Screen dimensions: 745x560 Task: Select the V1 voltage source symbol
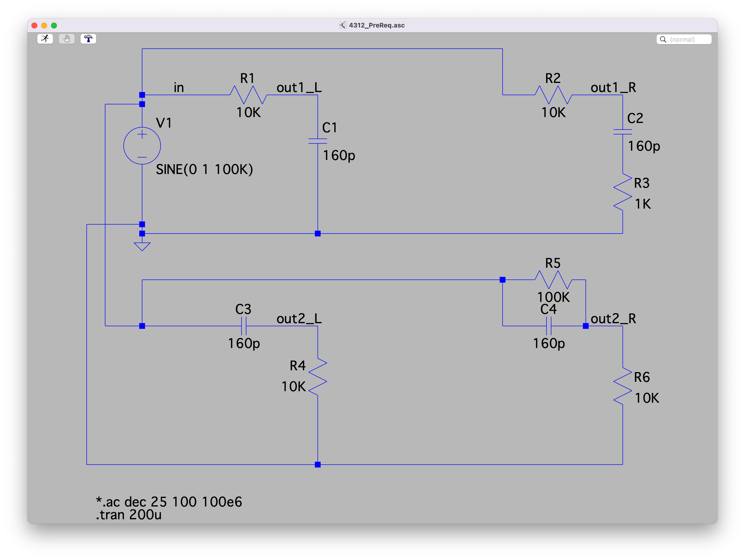coord(142,146)
